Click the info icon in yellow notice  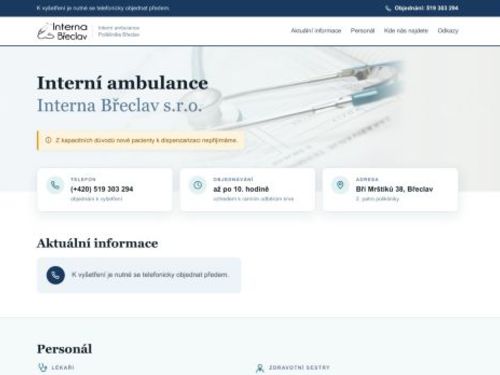click(x=48, y=140)
